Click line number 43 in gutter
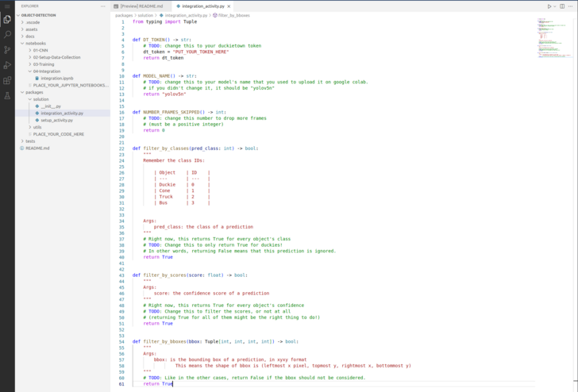Image resolution: width=578 pixels, height=392 pixels. (121, 275)
